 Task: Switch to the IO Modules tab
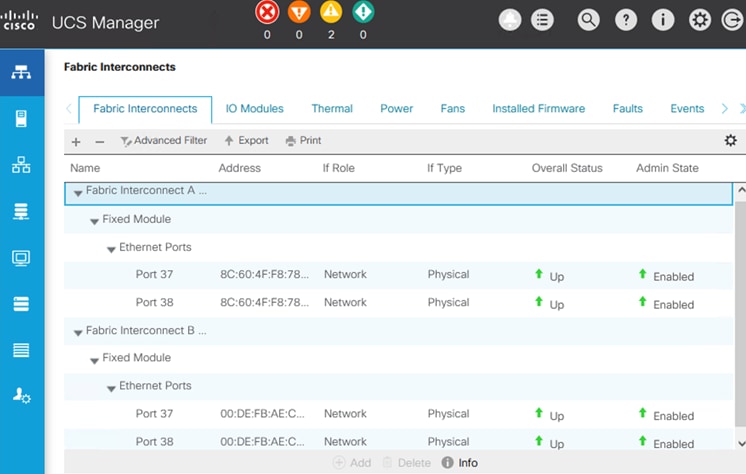254,109
